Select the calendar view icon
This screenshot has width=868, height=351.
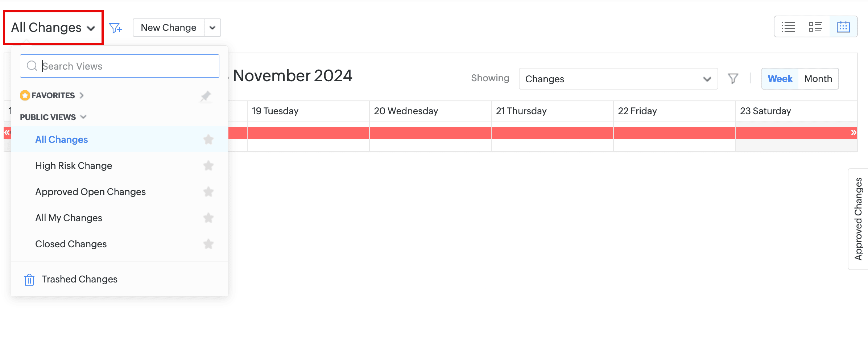tap(843, 27)
